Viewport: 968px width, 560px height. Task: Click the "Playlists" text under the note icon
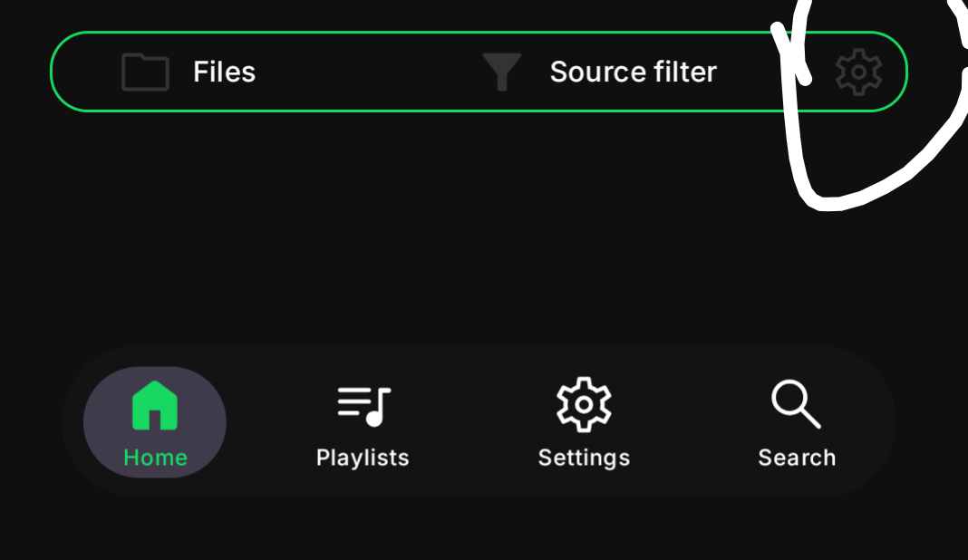point(363,458)
